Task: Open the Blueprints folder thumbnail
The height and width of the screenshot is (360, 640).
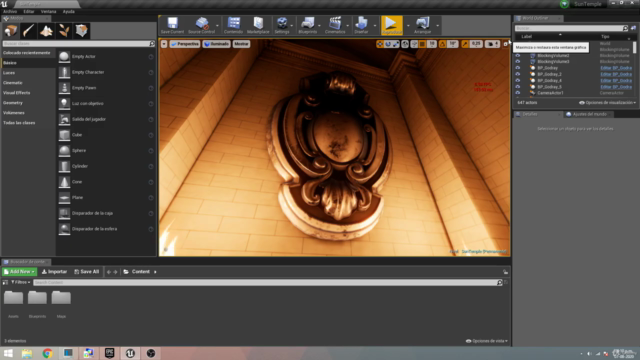Action: (37, 298)
